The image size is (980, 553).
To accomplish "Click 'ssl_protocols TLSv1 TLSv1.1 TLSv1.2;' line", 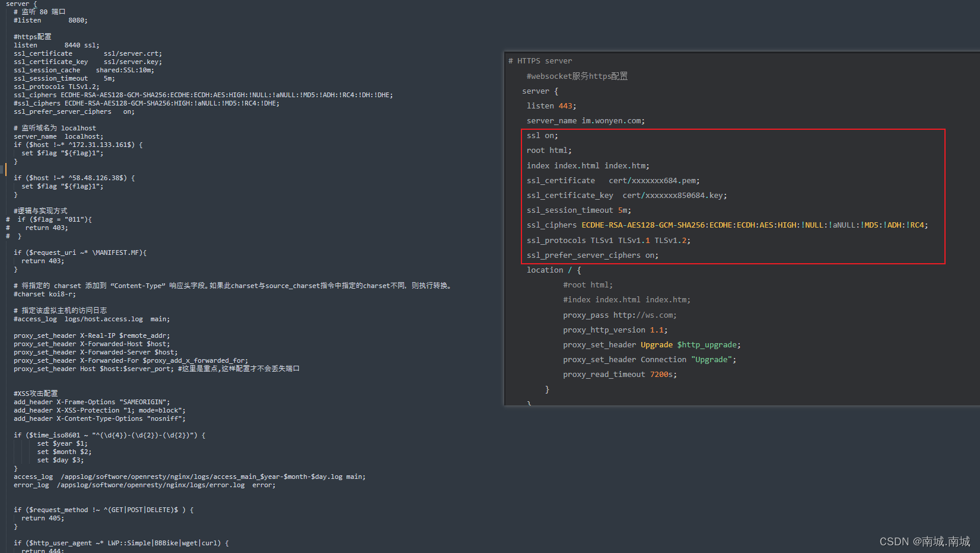I will click(609, 240).
